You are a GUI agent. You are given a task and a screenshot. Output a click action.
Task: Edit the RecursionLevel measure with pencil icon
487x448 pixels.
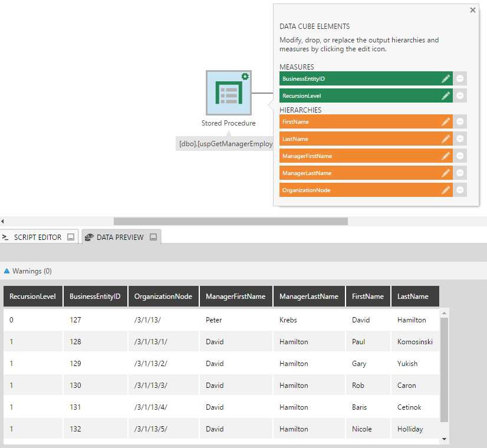[x=446, y=95]
